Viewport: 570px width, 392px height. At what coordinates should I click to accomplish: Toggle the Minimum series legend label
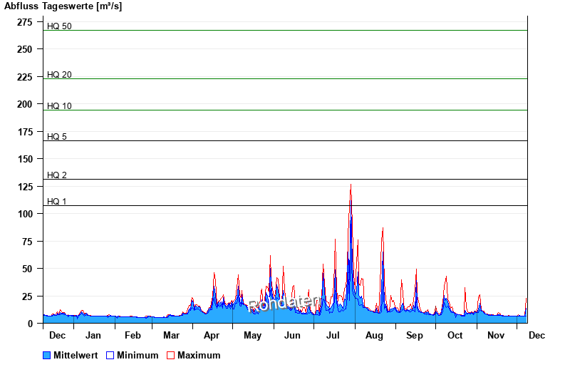tap(138, 355)
